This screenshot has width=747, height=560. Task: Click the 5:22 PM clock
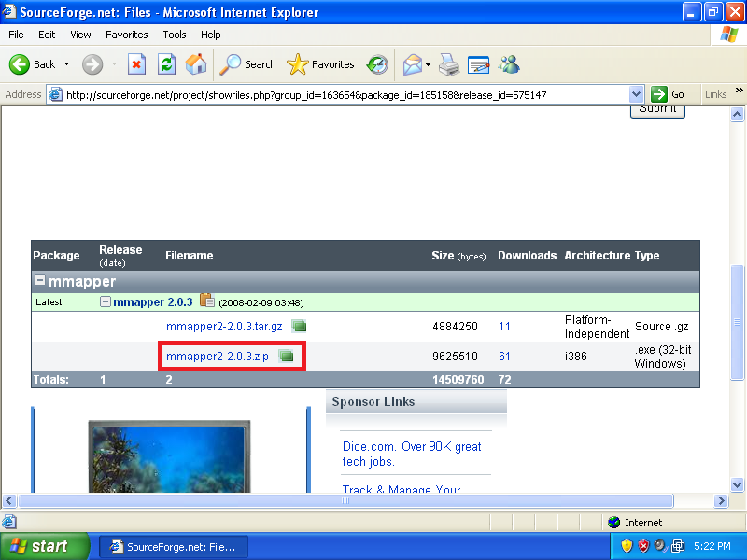pos(712,546)
